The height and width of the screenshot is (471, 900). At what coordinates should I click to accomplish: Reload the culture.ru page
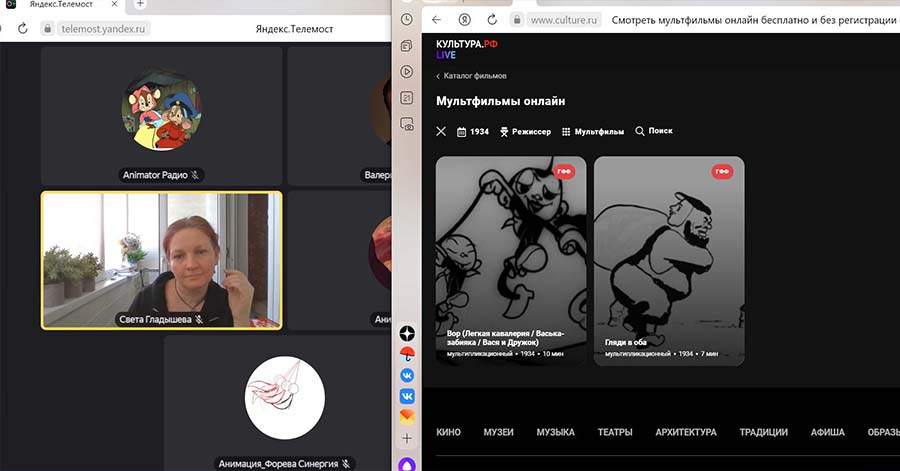(x=492, y=20)
